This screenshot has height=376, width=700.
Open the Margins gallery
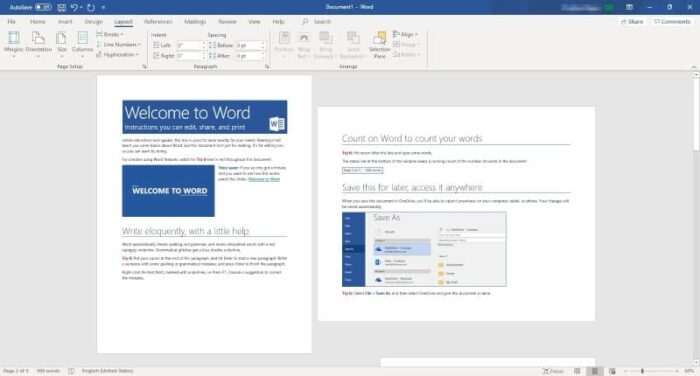(x=13, y=44)
